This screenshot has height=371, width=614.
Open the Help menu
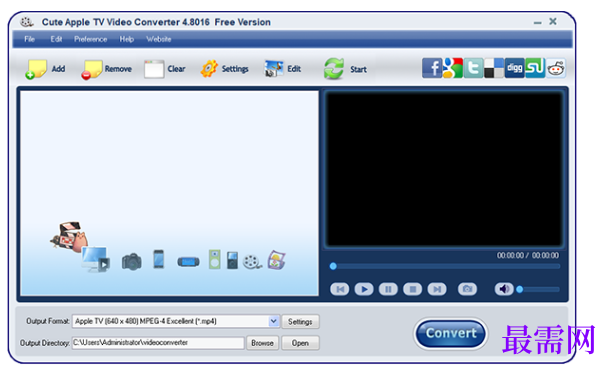point(126,39)
